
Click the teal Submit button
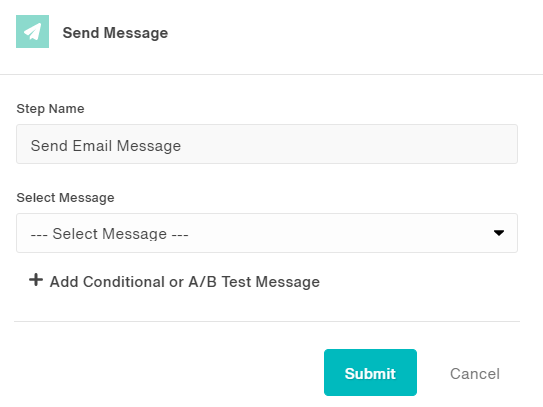[370, 372]
